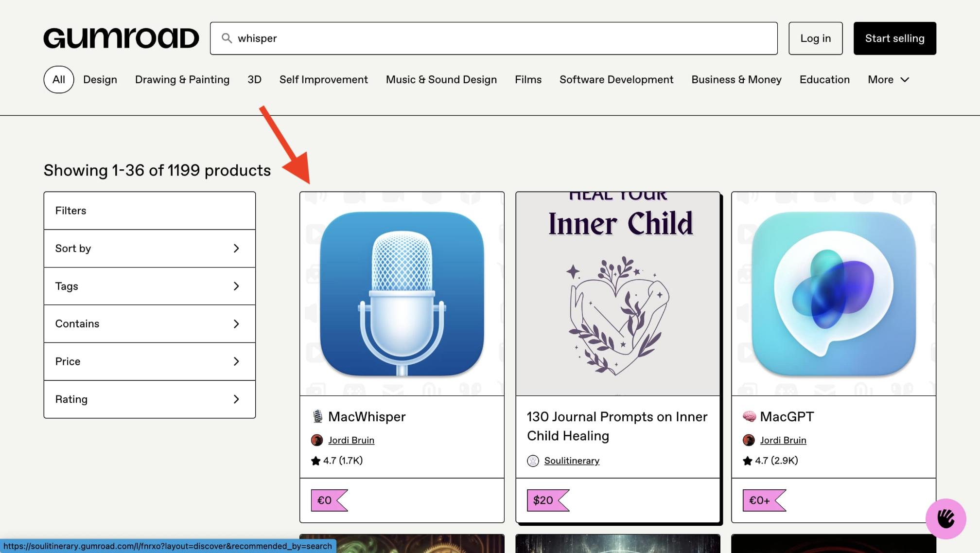The image size is (980, 553).
Task: Select the Films category
Action: pyautogui.click(x=528, y=80)
